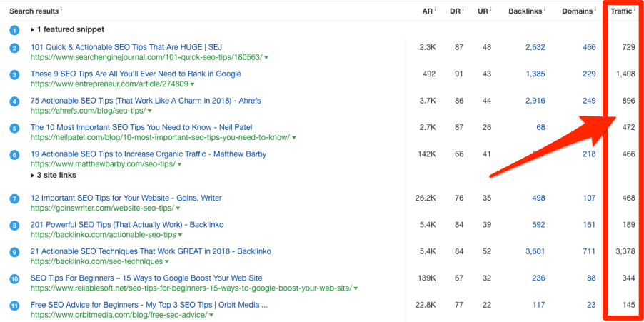Open dropdown arrow after backlinko.com/seo-techniques URL
This screenshot has height=322, width=644.
pyautogui.click(x=167, y=261)
